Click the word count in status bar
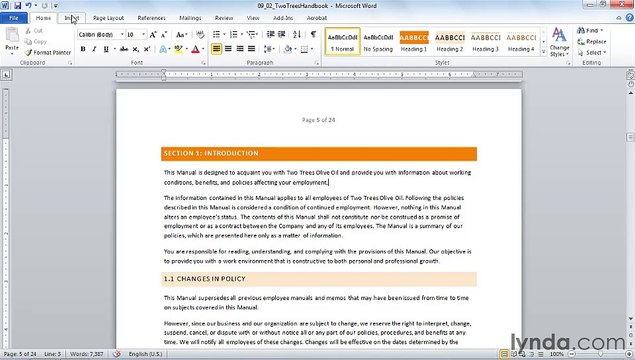Image resolution: width=635 pixels, height=360 pixels. tap(87, 354)
